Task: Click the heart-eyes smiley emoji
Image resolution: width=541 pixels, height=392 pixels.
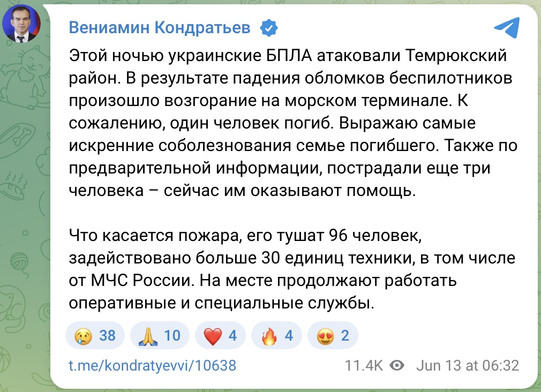Action: point(325,336)
